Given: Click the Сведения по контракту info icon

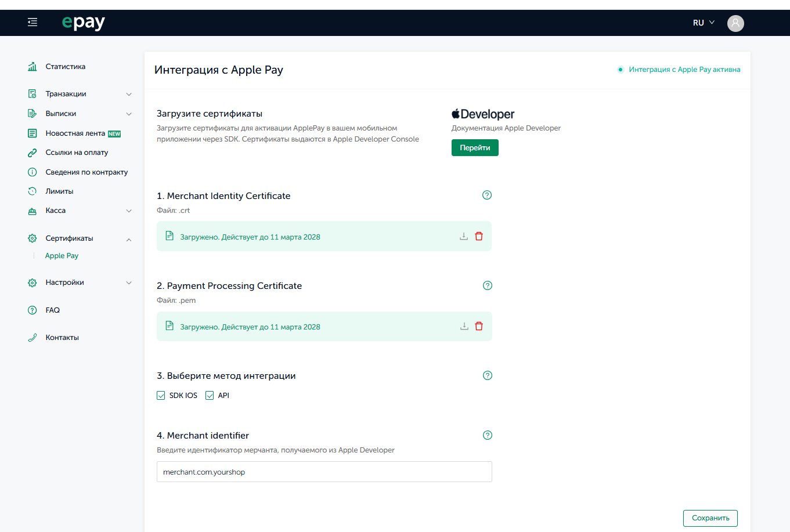Looking at the screenshot, I should 33,172.
